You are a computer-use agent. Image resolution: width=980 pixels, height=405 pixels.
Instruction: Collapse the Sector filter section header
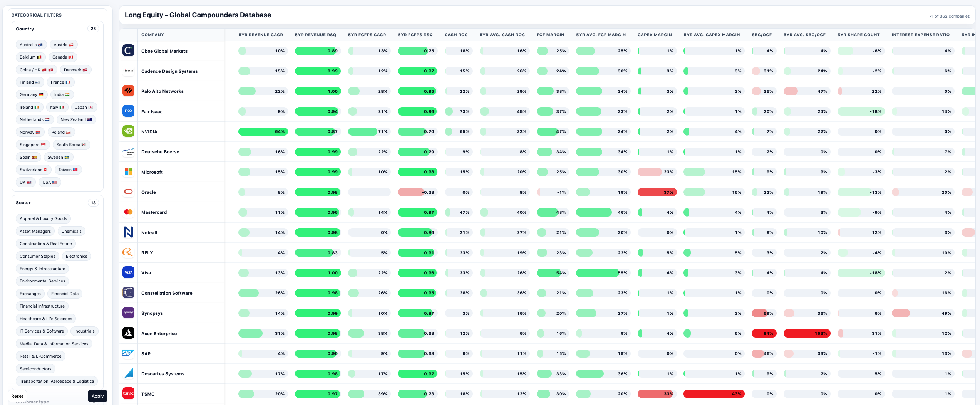[x=57, y=203]
